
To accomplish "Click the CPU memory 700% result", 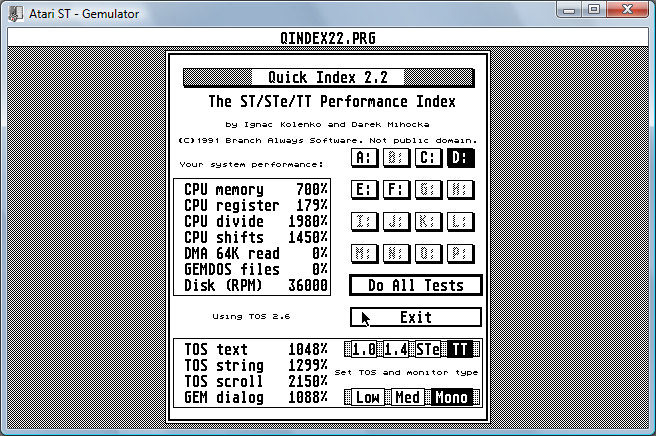I will pyautogui.click(x=256, y=190).
